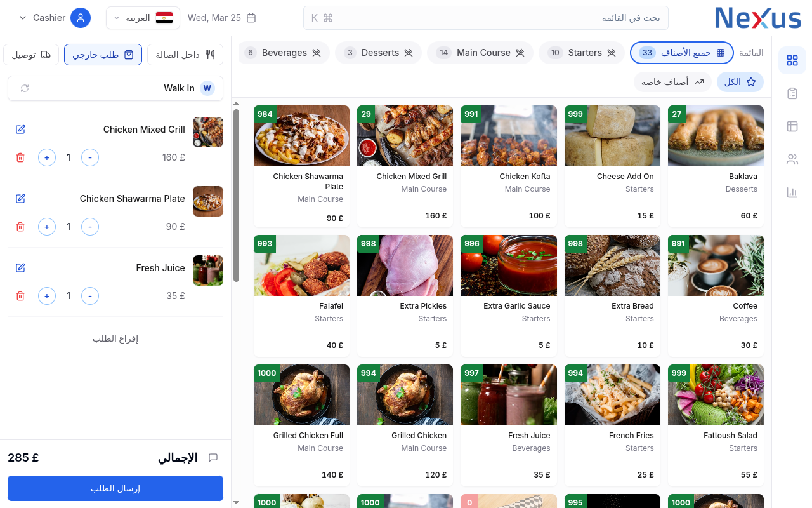Add the 120 £ Grilled Chicken card

pos(405,425)
